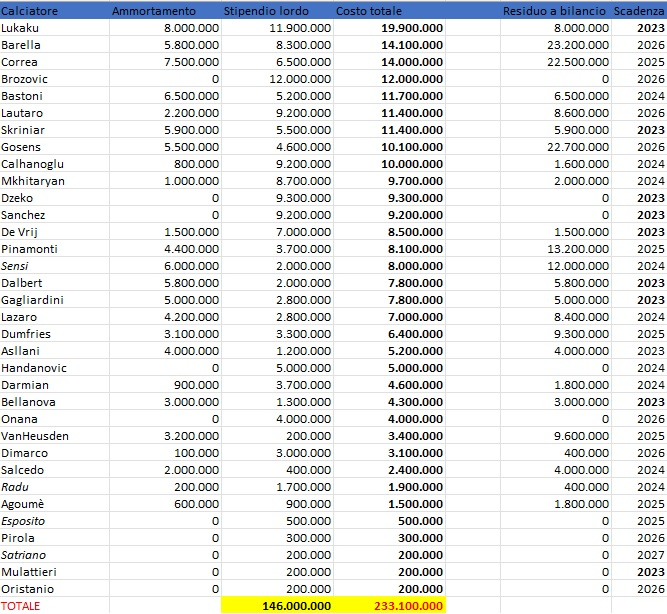Click Dumfries' amortization value 3.100.000
This screenshot has height=614, width=667.
[x=190, y=334]
